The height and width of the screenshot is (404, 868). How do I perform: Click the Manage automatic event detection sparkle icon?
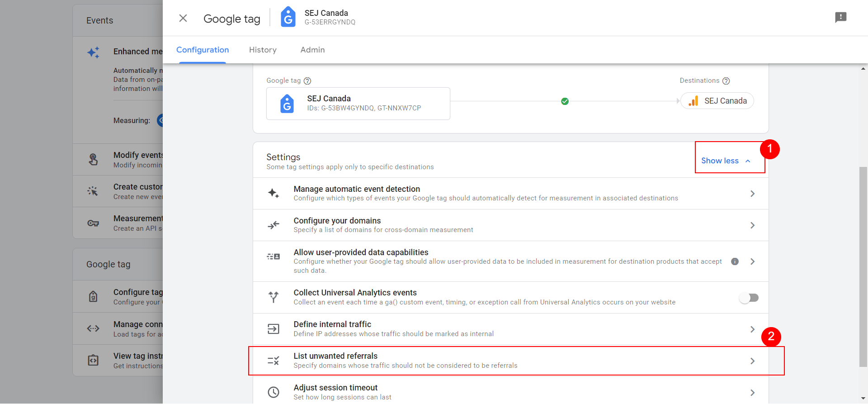click(274, 193)
